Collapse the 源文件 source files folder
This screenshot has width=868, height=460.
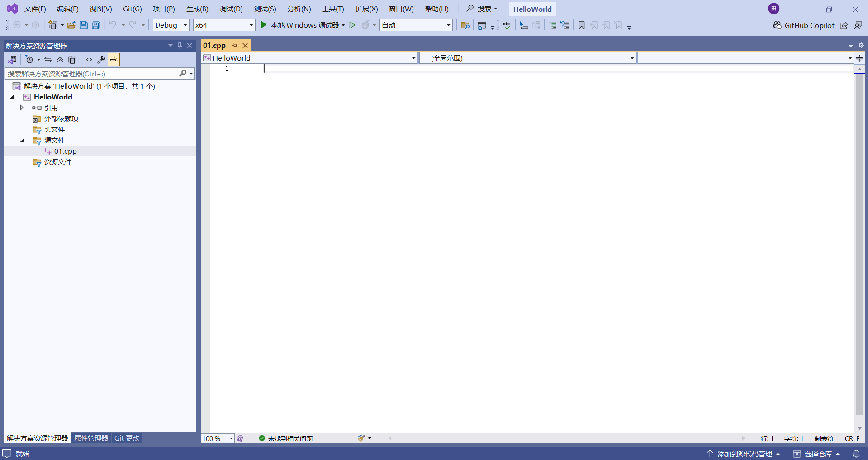22,141
